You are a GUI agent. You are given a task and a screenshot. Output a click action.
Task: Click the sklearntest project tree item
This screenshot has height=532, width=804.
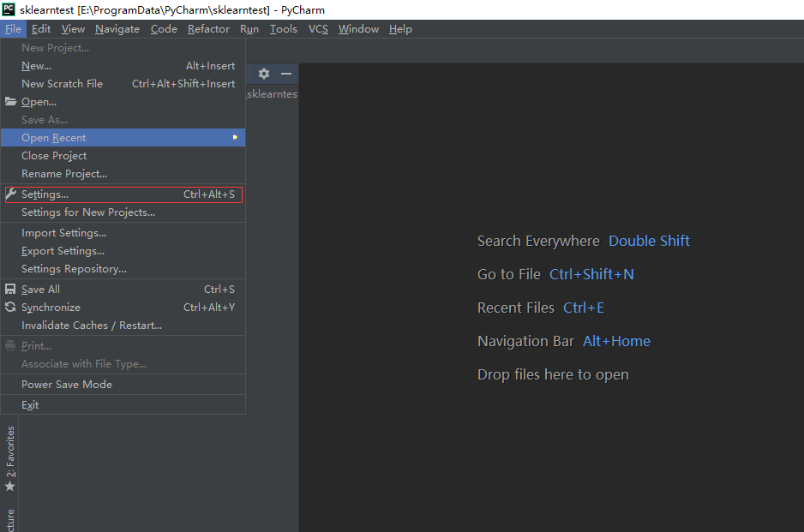273,93
